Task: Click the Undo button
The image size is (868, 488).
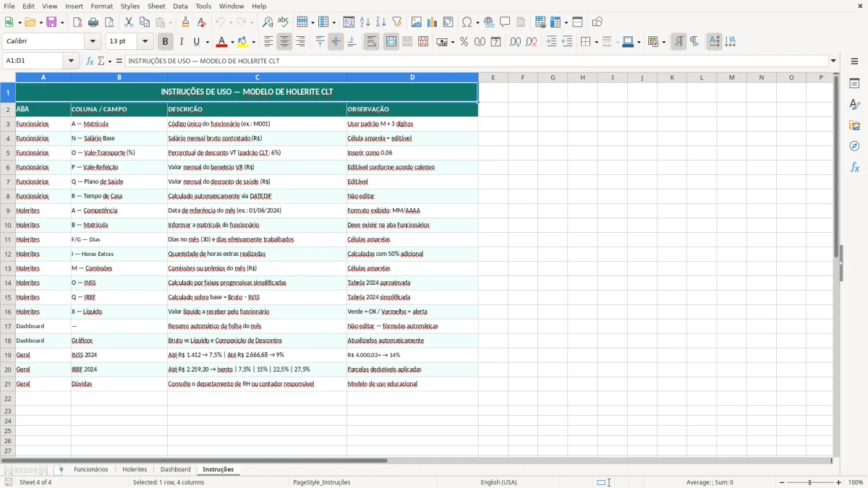Action: pos(221,22)
